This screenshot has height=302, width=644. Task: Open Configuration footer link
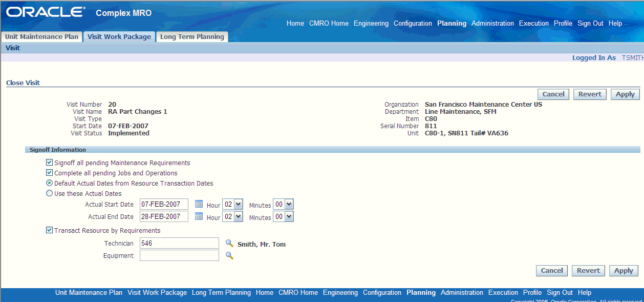click(382, 293)
